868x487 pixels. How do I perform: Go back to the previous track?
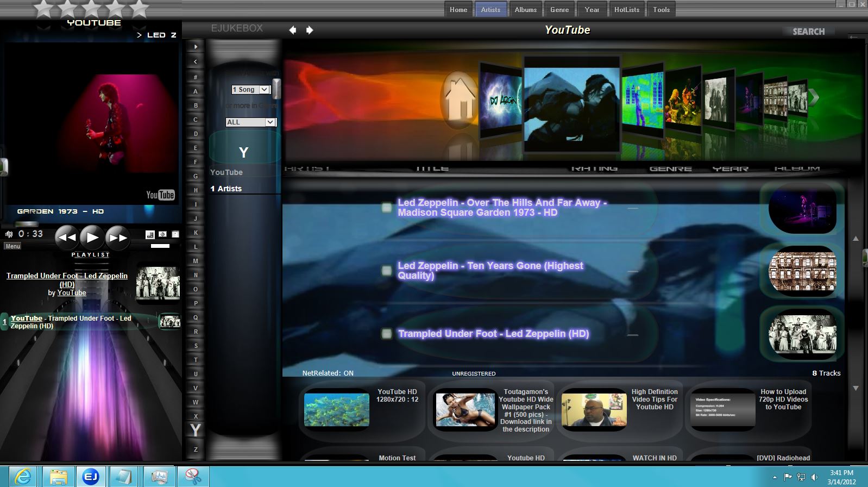pos(67,238)
